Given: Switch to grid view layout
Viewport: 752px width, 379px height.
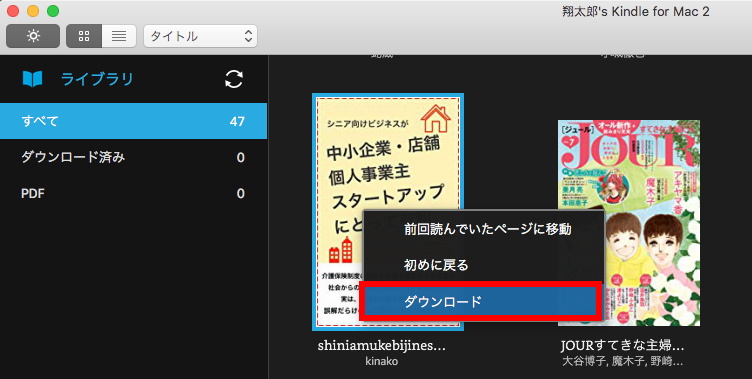Looking at the screenshot, I should coord(84,36).
